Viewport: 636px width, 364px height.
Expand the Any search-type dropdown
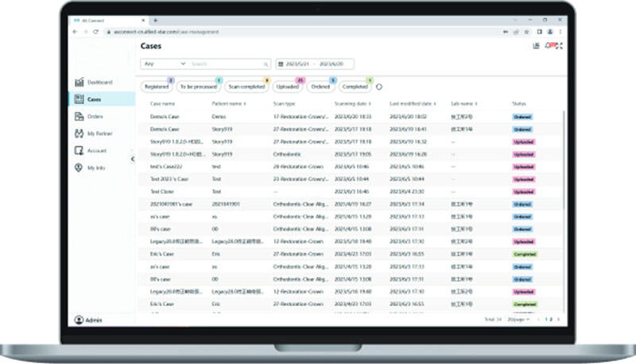[163, 64]
